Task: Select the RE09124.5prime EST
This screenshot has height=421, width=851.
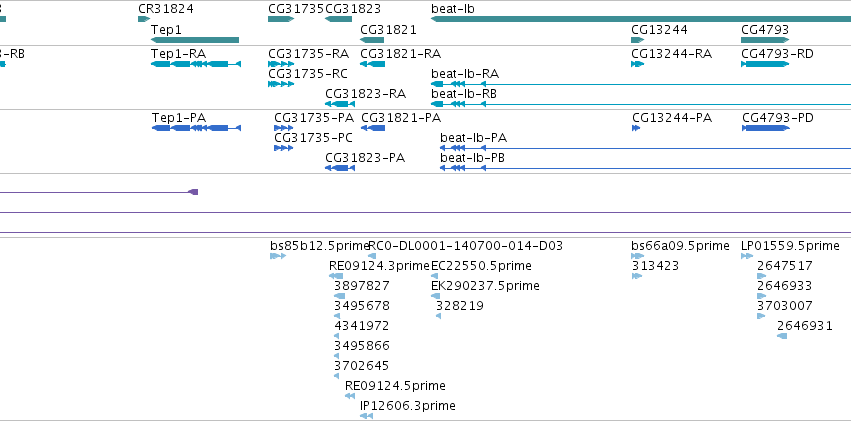Action: pos(350,396)
